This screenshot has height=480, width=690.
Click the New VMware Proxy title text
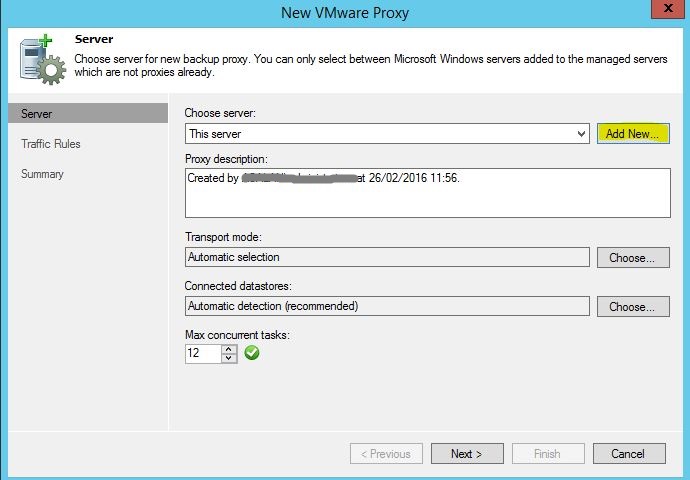(x=345, y=13)
